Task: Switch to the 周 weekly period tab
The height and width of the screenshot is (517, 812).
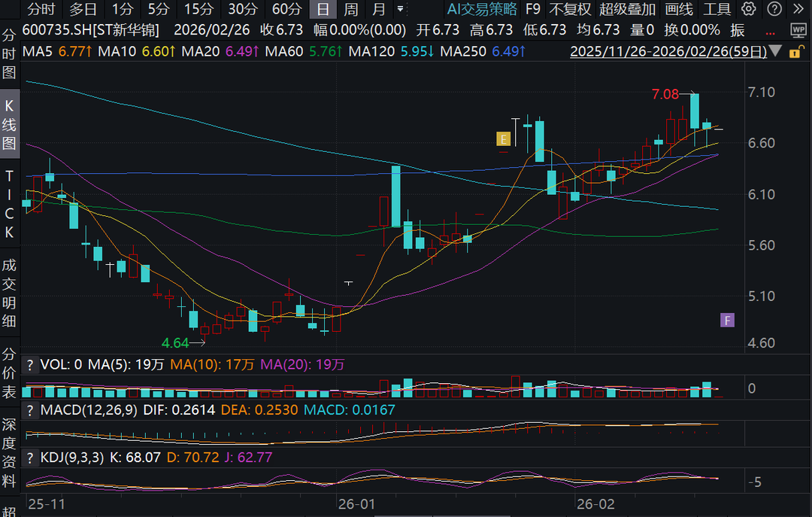Action: (350, 11)
